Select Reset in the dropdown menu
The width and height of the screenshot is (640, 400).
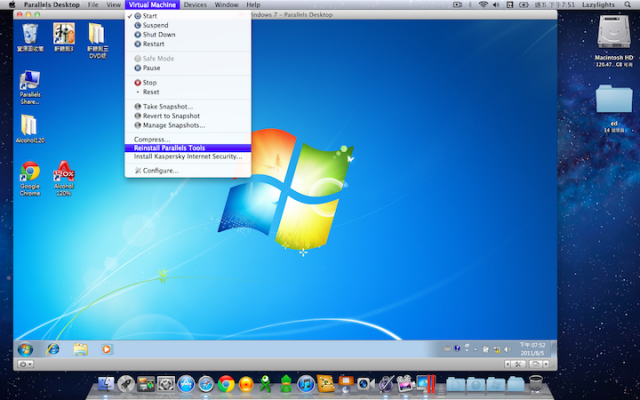188,92
